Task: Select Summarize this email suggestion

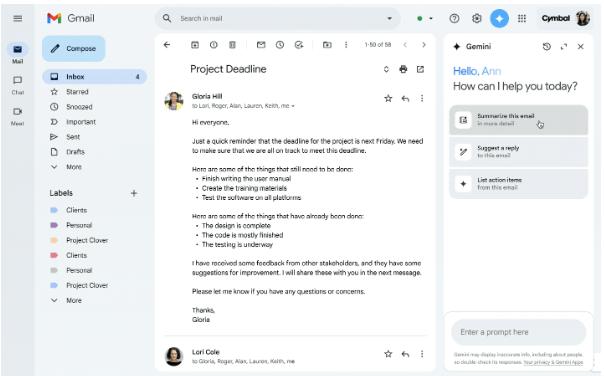Action: point(518,120)
